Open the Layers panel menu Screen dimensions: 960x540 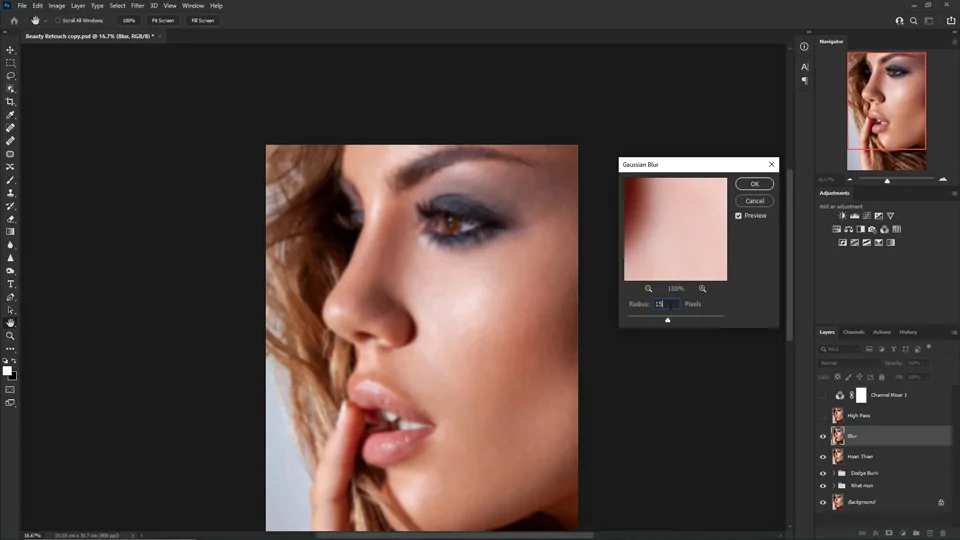point(954,332)
